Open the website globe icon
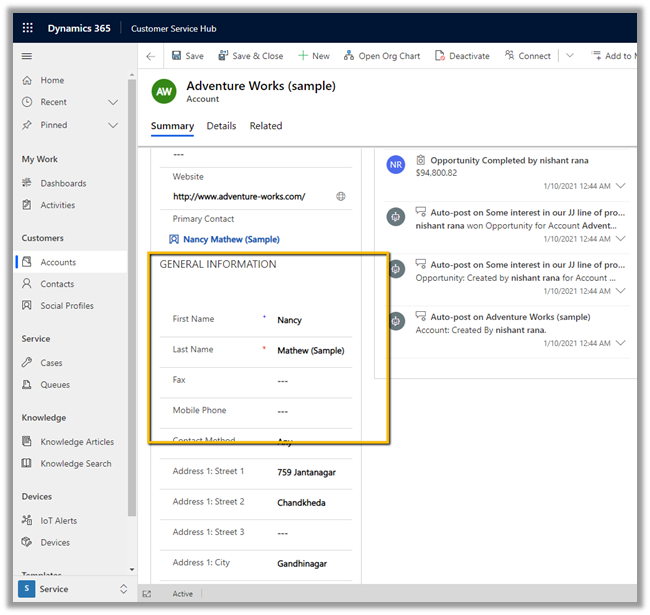This screenshot has height=615, width=650. click(341, 197)
